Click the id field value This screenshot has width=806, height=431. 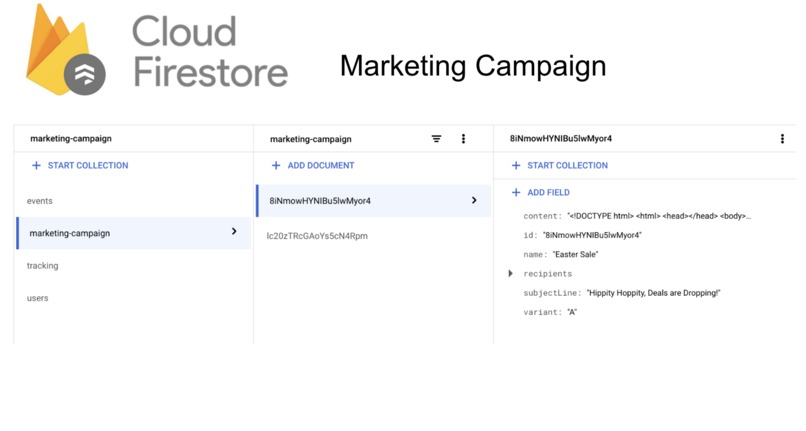(592, 235)
